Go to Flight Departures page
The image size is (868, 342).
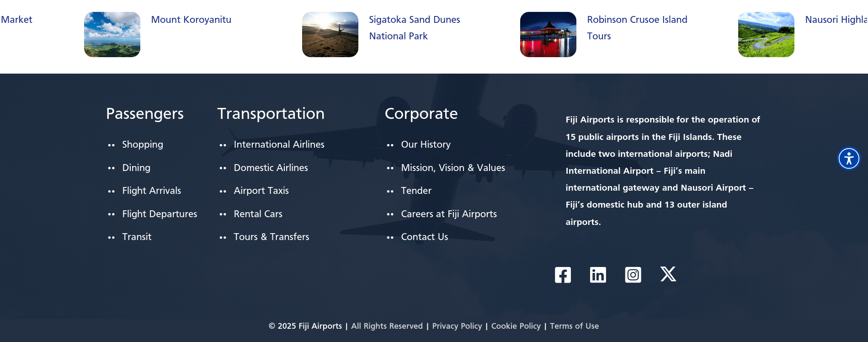pyautogui.click(x=160, y=214)
